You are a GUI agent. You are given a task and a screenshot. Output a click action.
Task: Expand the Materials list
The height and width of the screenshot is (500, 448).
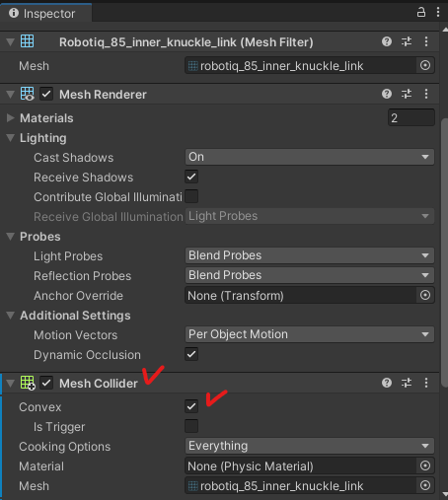coord(10,118)
